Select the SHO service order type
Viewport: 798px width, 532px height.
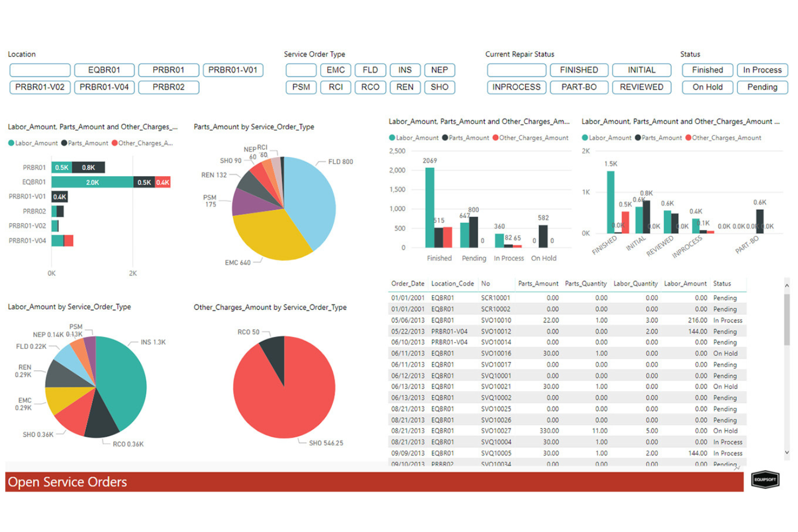pos(440,87)
